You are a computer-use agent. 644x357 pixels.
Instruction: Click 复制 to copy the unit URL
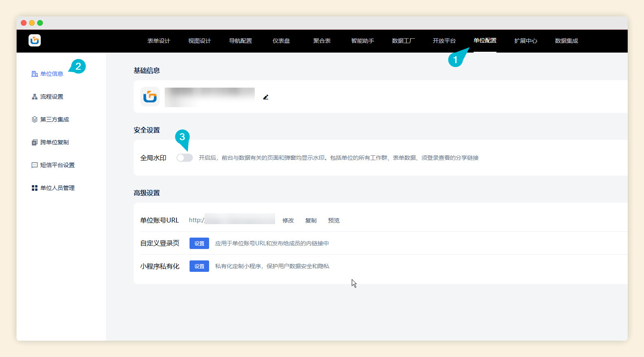click(311, 220)
